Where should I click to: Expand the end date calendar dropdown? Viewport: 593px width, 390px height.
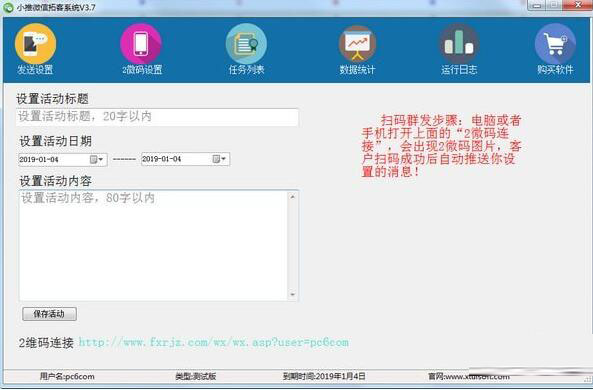(x=219, y=159)
